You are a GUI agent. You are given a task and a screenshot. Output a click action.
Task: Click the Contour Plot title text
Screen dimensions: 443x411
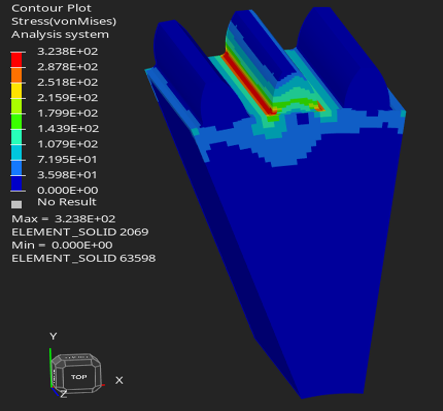tap(51, 8)
